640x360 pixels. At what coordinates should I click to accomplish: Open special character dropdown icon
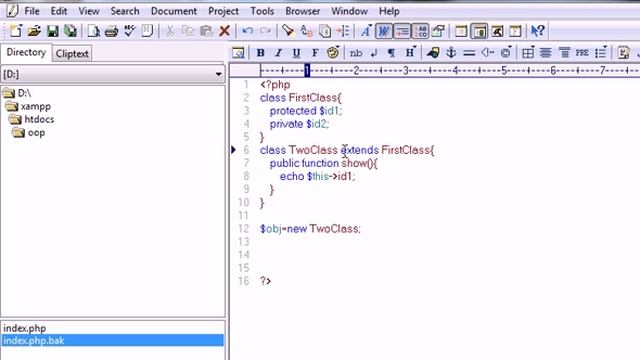point(506,53)
